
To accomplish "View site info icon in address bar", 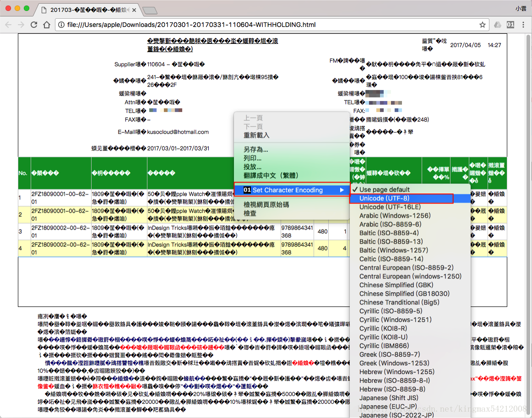I will click(x=61, y=25).
